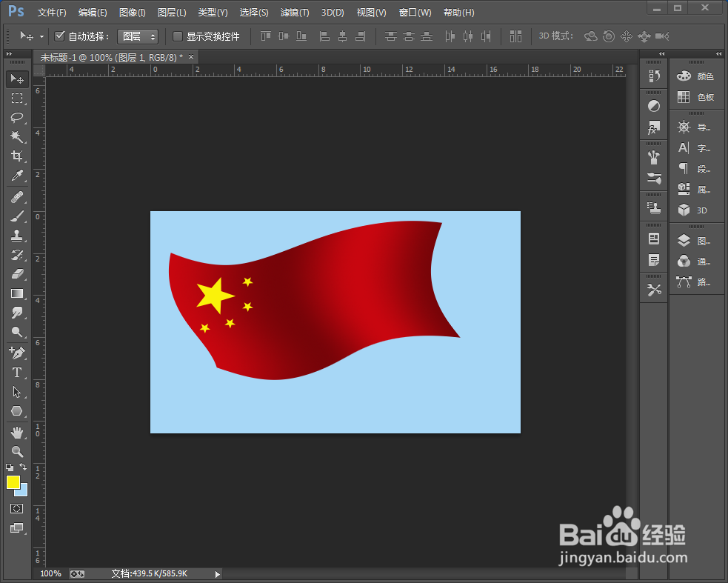Select the Path Selection tool
This screenshot has width=728, height=583.
coord(17,392)
